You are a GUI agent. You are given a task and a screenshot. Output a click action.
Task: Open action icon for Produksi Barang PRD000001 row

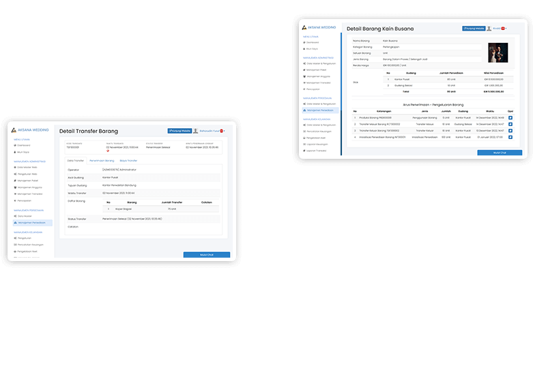510,117
